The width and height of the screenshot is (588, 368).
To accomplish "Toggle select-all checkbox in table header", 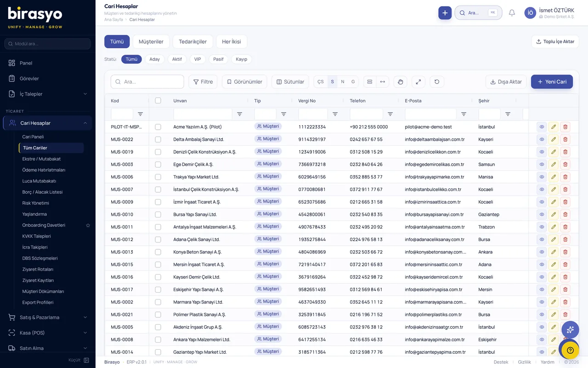I will pyautogui.click(x=158, y=101).
